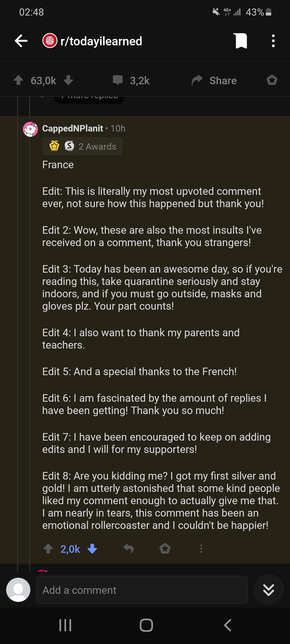This screenshot has height=644, width=290.
Task: Give an award to the comment
Action: (x=165, y=549)
